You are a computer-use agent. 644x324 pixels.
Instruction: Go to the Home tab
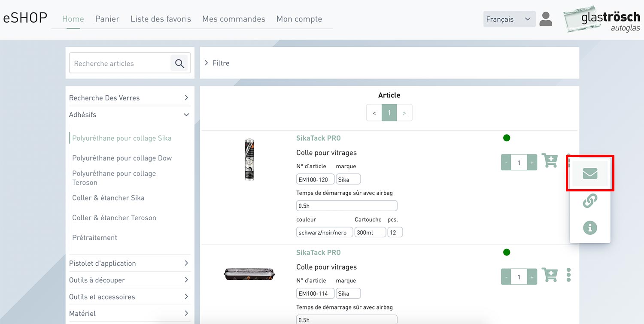(x=73, y=19)
